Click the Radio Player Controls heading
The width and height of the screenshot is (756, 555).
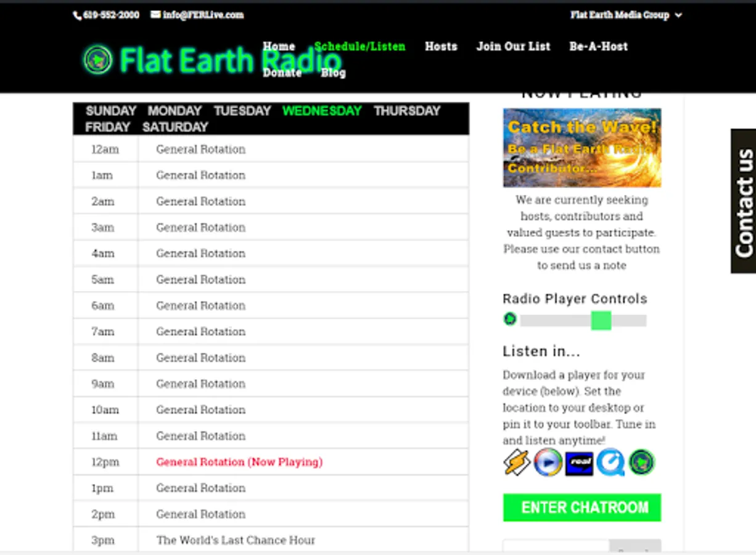(x=575, y=299)
